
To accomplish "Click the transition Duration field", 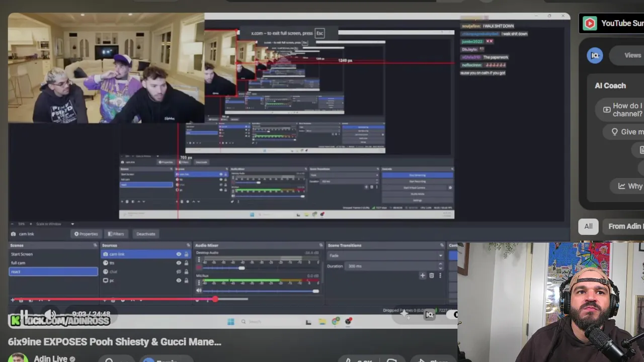I will coord(395,266).
